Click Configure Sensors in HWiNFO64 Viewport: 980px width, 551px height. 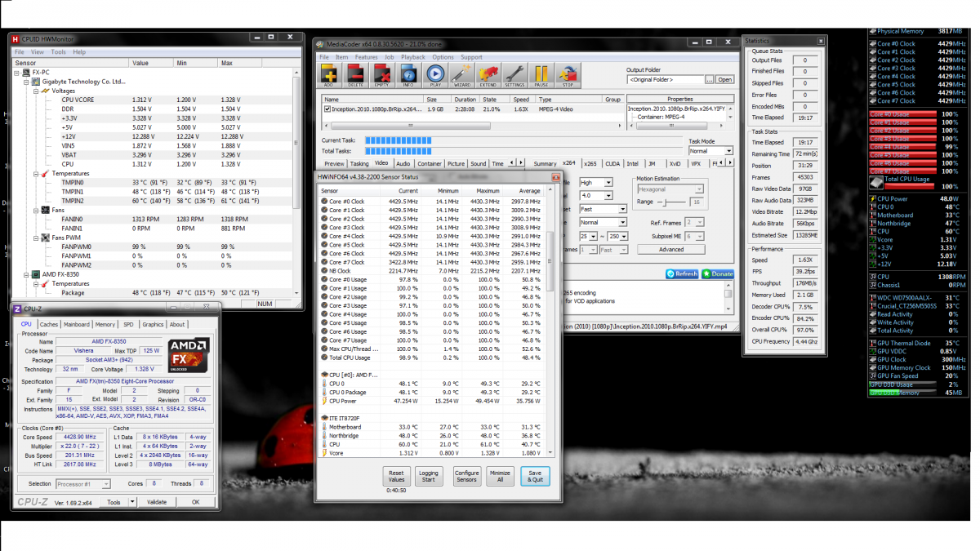(x=467, y=476)
